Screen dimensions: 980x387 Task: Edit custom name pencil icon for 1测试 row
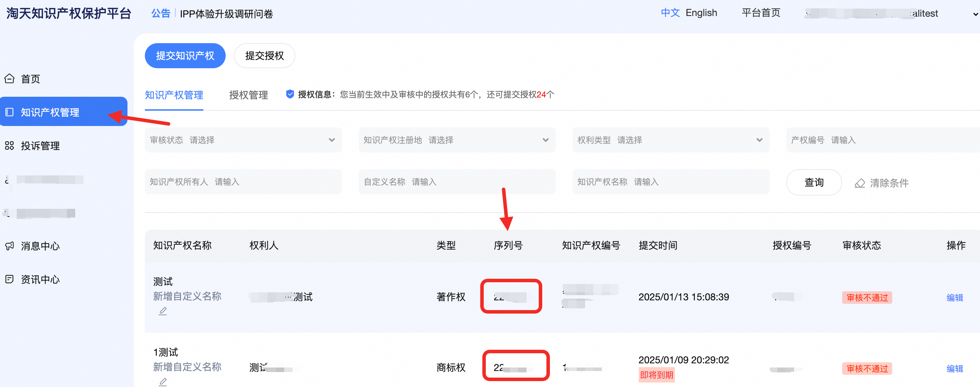coord(163,382)
